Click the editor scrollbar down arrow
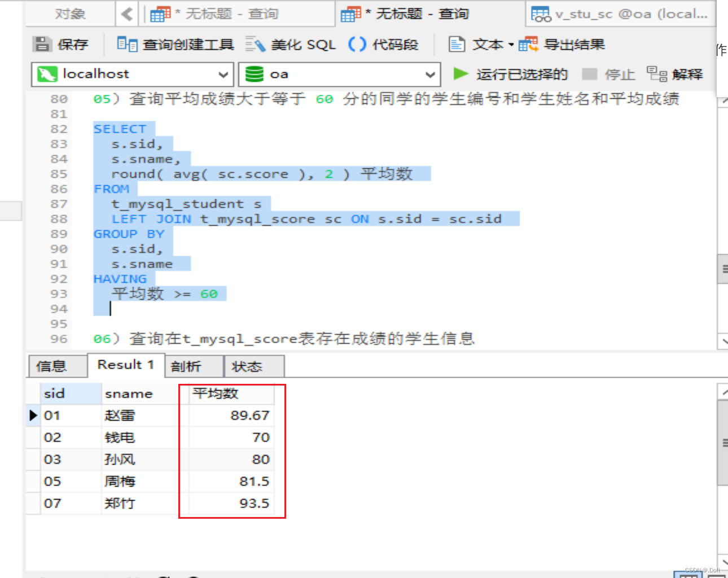 [723, 341]
